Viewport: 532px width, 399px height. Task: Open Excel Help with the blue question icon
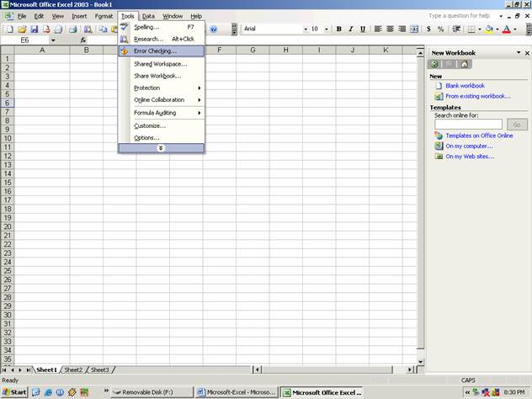coord(214,29)
